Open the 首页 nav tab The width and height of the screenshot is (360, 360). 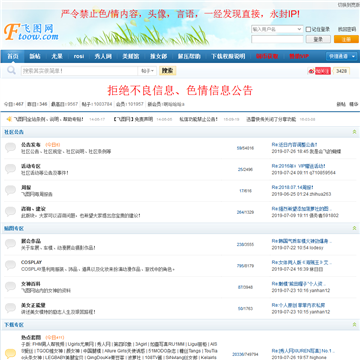coord(13,56)
